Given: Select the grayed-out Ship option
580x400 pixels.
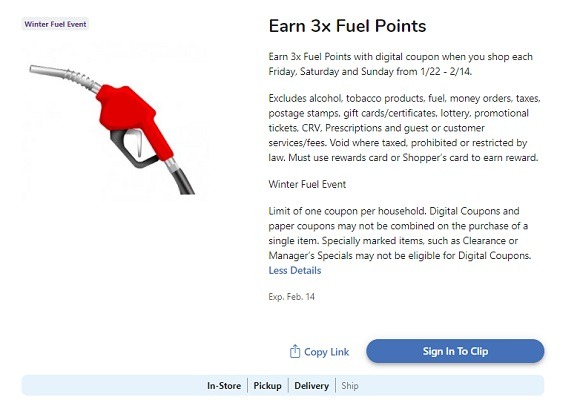Looking at the screenshot, I should (x=350, y=386).
